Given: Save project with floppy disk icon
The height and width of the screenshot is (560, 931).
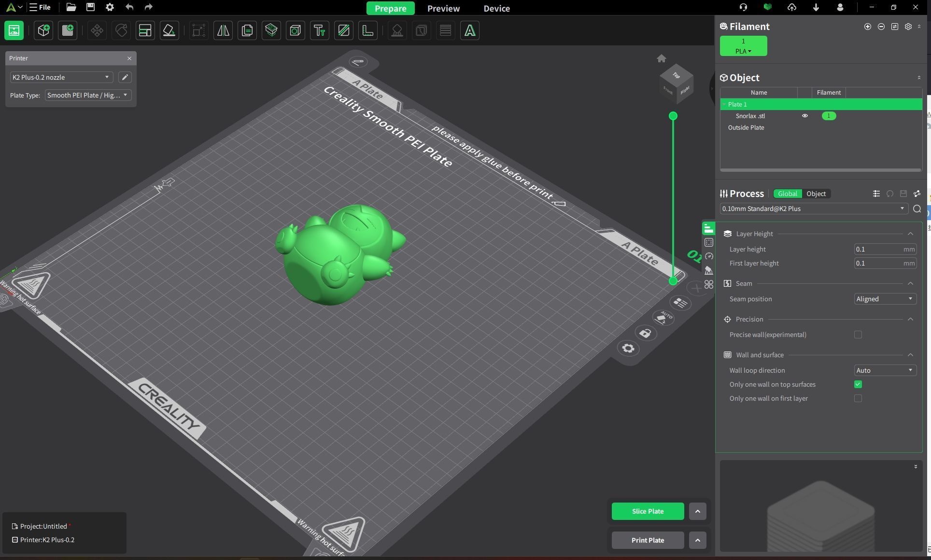Looking at the screenshot, I should pos(90,7).
